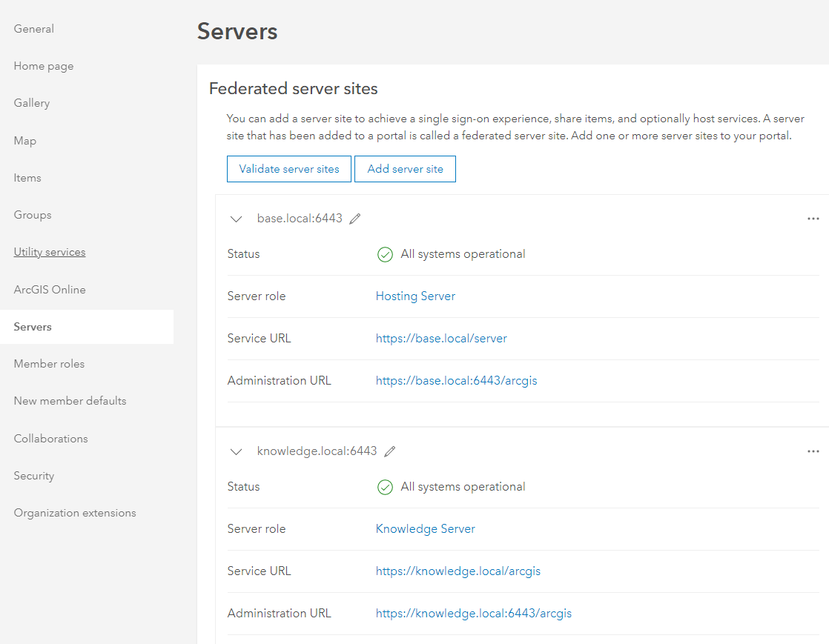Select Utility services in the sidebar
The height and width of the screenshot is (644, 829).
49,251
